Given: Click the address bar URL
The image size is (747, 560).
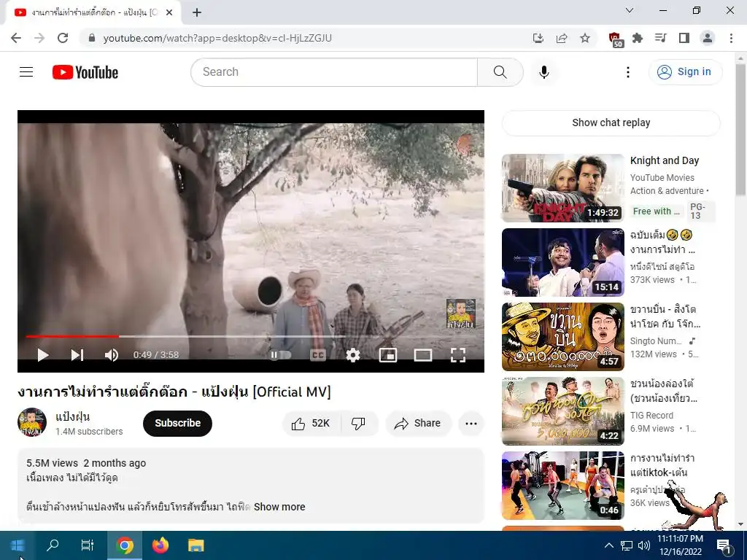Looking at the screenshot, I should coord(217,38).
